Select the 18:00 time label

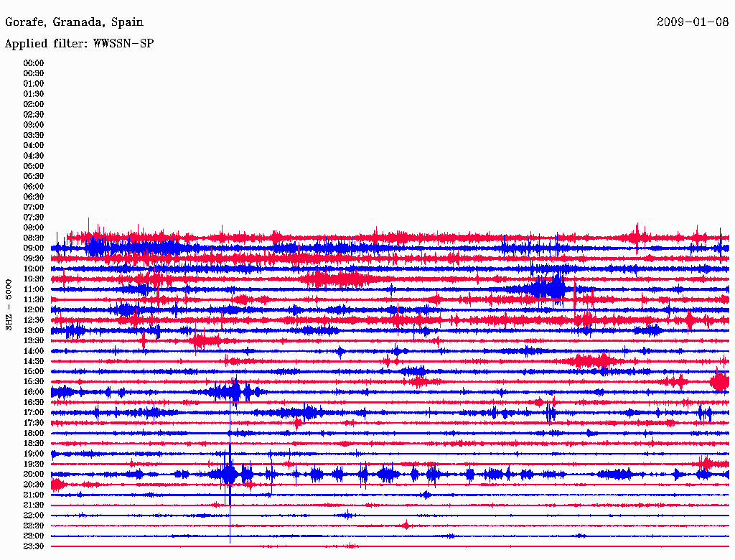(33, 433)
